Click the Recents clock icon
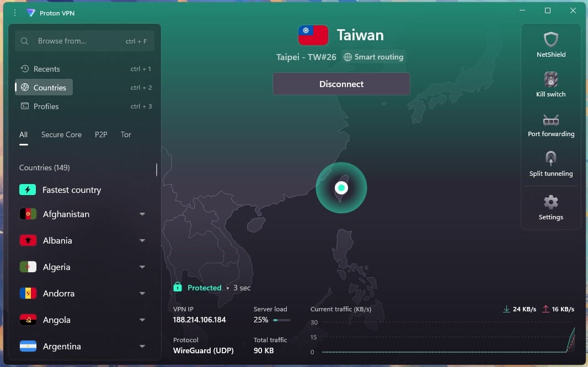The image size is (588, 367). pyautogui.click(x=25, y=68)
